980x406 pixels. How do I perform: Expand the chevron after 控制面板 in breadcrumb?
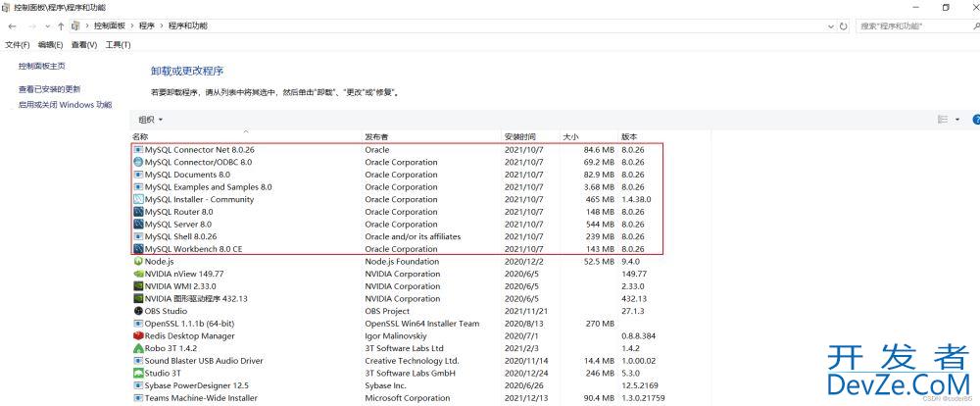pos(132,26)
